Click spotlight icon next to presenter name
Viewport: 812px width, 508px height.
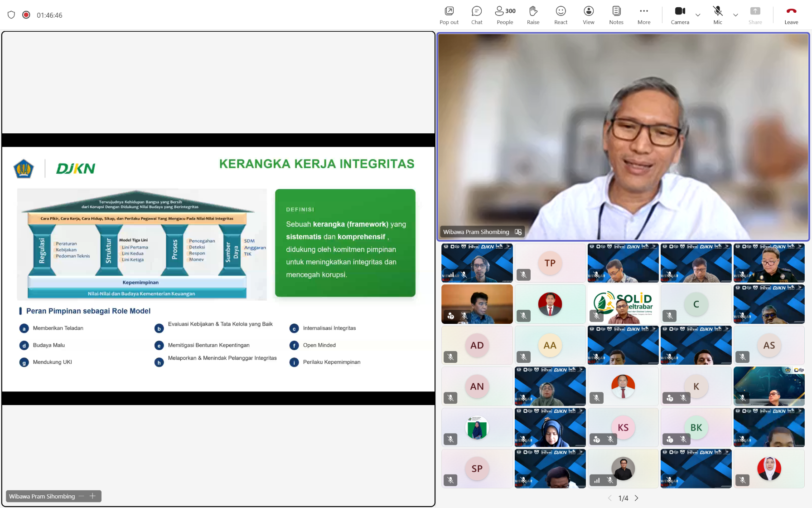click(518, 232)
